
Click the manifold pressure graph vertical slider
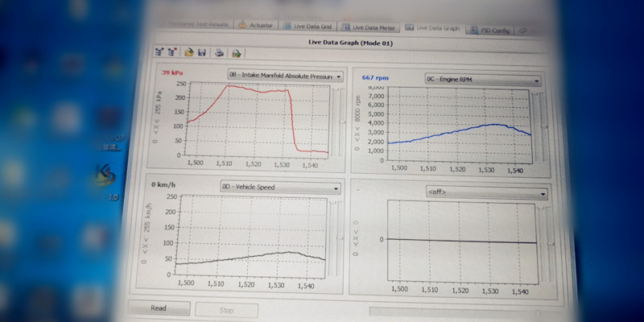(x=341, y=122)
